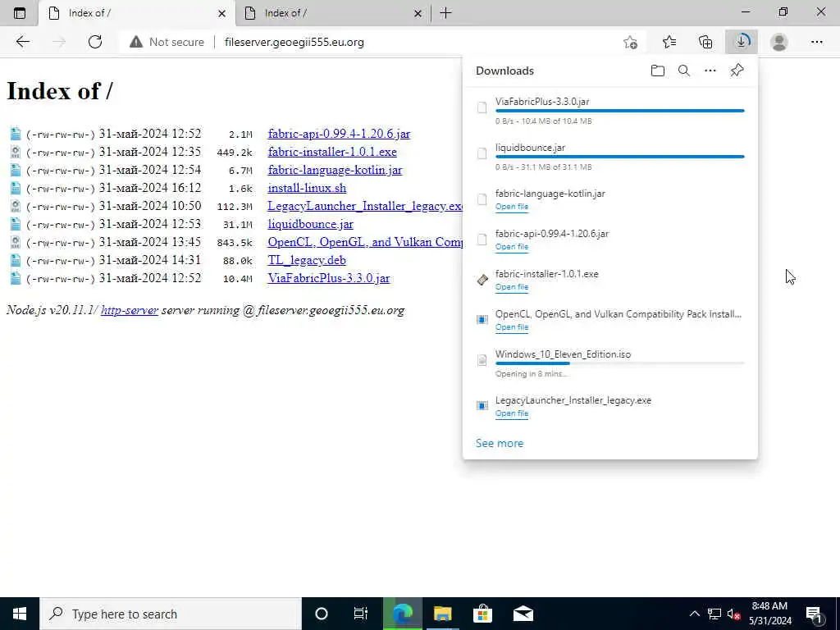Image resolution: width=840 pixels, height=630 pixels.
Task: Download TL_legacy.deb link
Action: click(x=307, y=260)
